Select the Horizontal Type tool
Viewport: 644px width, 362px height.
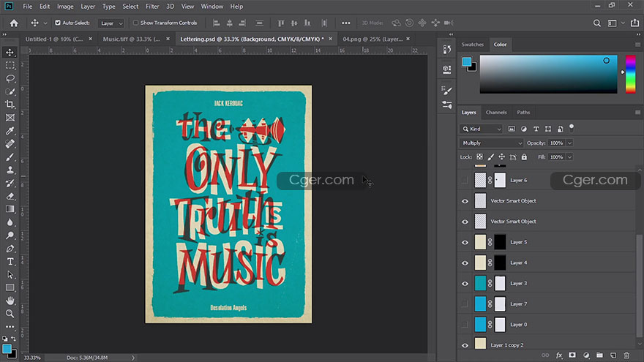(x=10, y=262)
